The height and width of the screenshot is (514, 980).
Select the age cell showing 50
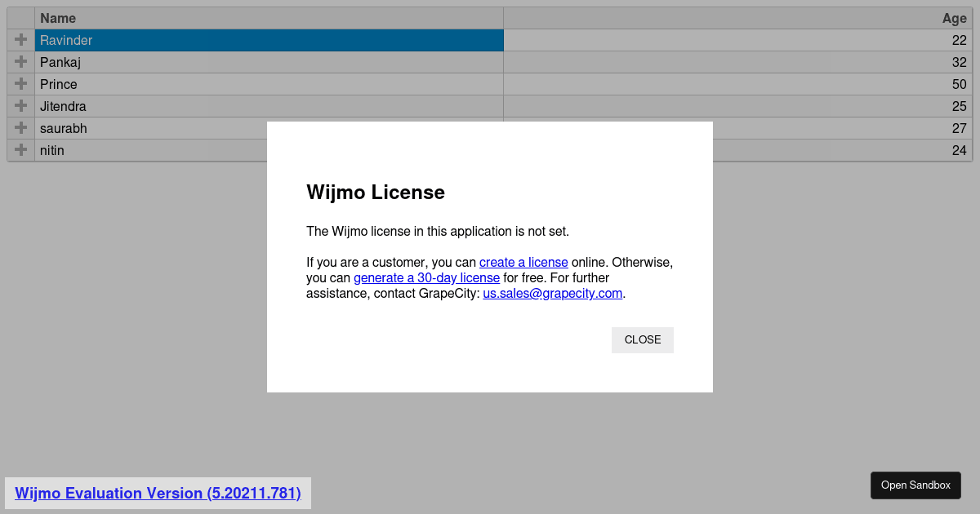738,84
